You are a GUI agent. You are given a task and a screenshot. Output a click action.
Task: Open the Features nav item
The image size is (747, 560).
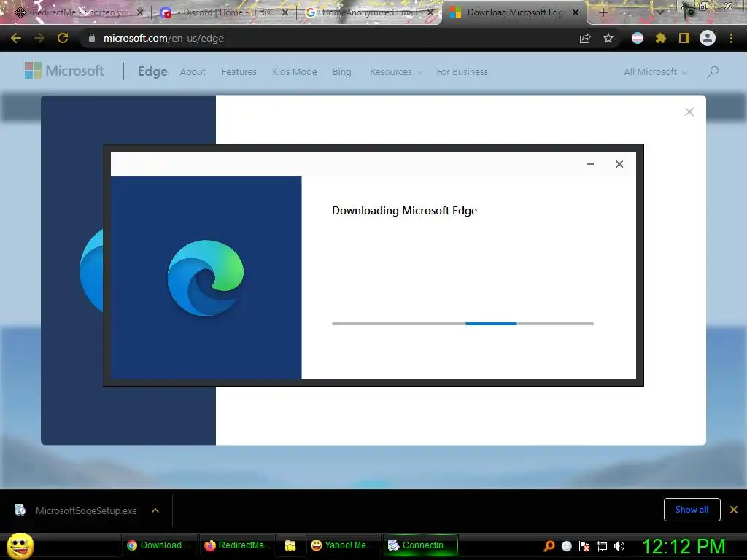(x=239, y=72)
